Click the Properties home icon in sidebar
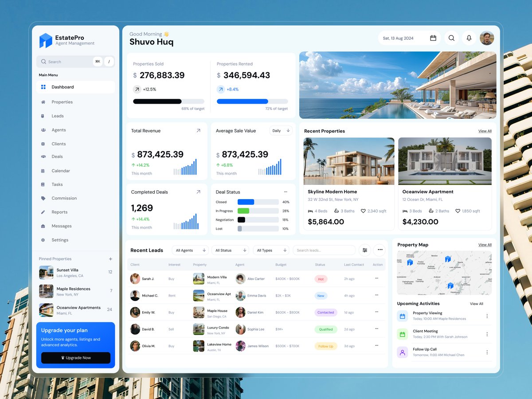 pos(43,102)
